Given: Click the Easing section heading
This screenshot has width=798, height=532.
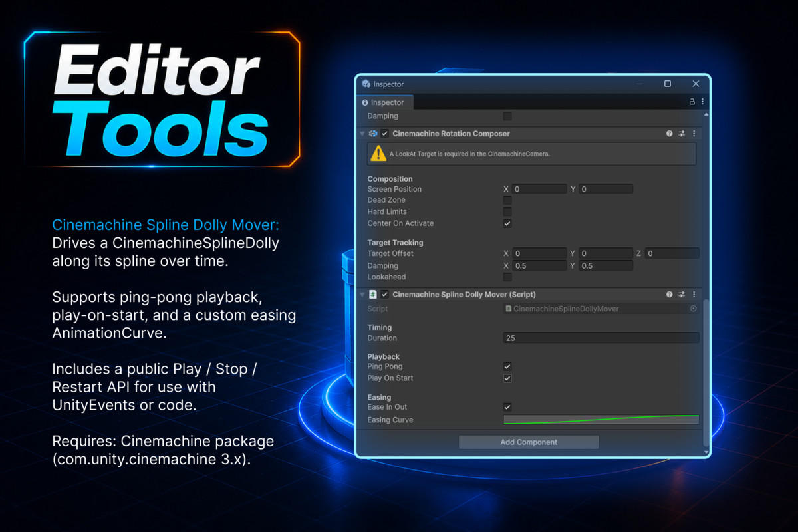Looking at the screenshot, I should (379, 397).
